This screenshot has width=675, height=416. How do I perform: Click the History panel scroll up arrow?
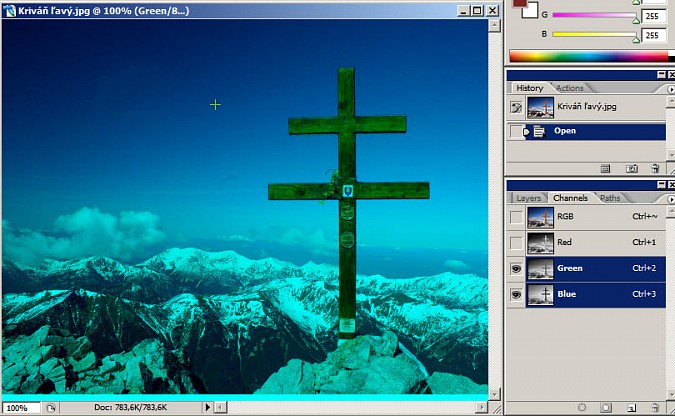[671, 102]
